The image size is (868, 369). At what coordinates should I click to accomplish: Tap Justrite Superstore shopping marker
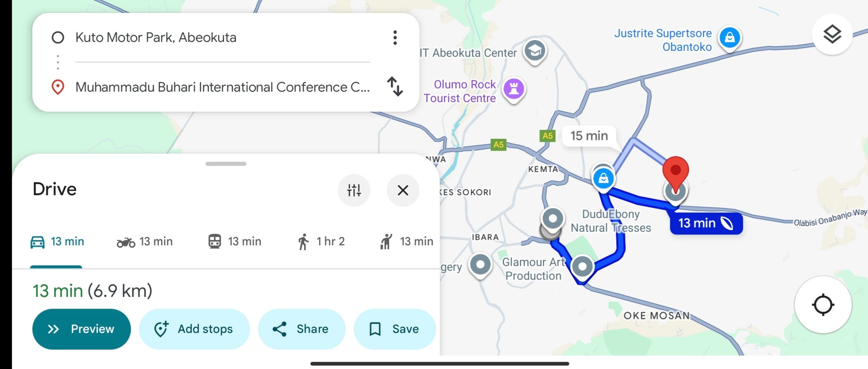[729, 38]
